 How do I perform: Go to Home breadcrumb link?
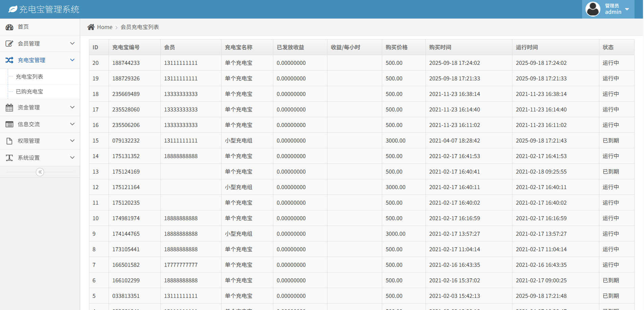[105, 27]
